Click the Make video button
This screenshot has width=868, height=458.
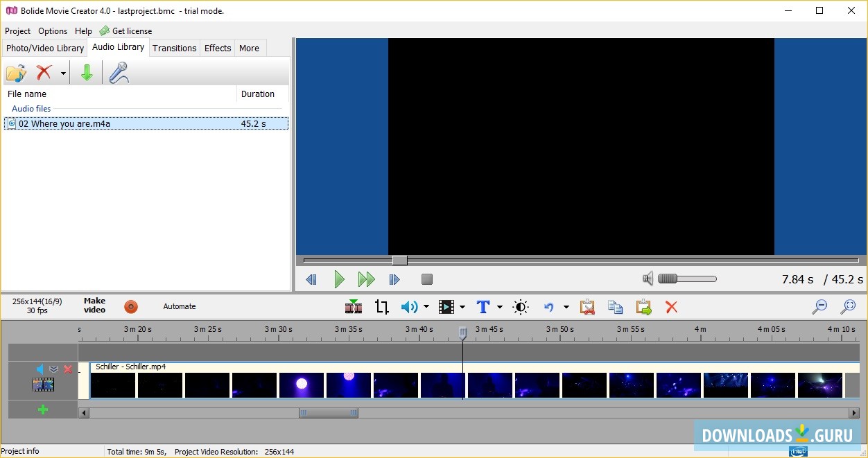94,306
